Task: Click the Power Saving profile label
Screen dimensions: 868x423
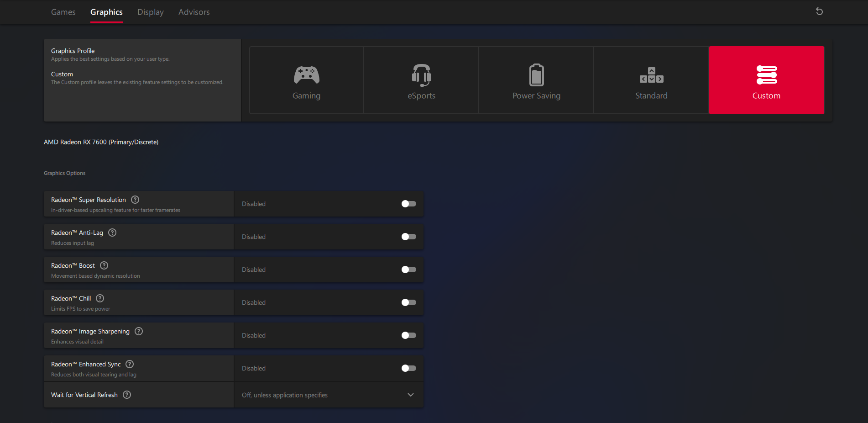Action: [x=537, y=95]
